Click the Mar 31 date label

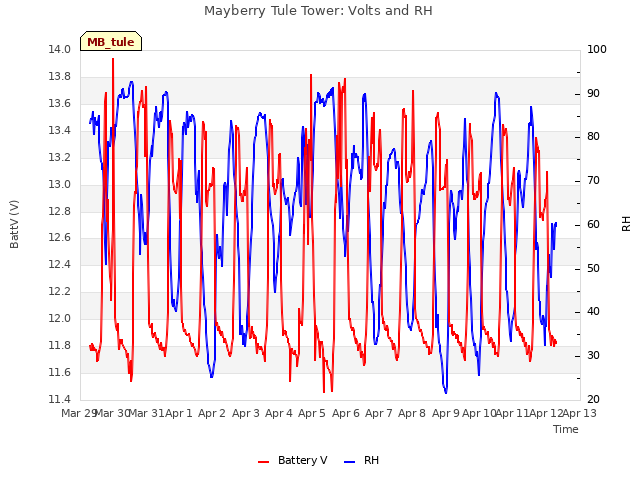pos(147,413)
